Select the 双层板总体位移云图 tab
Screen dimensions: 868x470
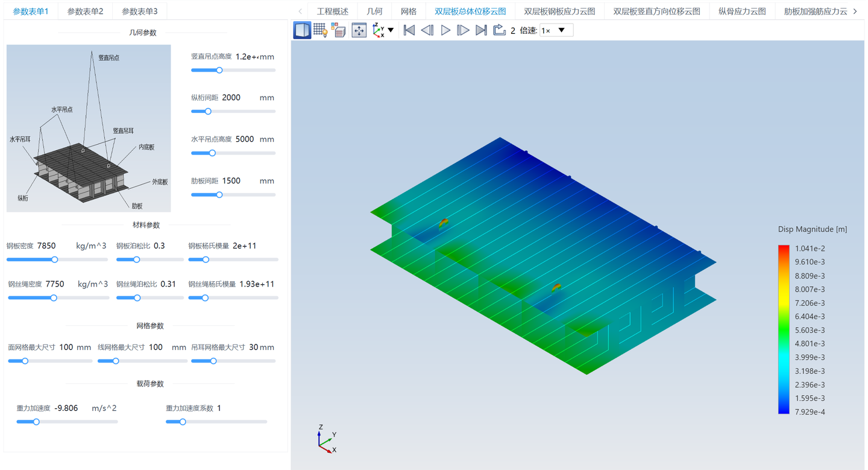click(470, 11)
